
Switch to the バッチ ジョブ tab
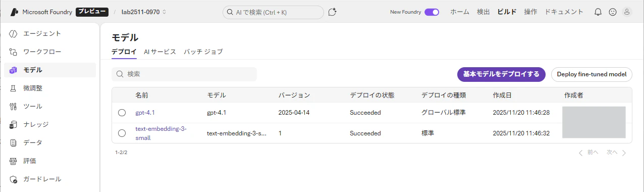click(x=203, y=52)
